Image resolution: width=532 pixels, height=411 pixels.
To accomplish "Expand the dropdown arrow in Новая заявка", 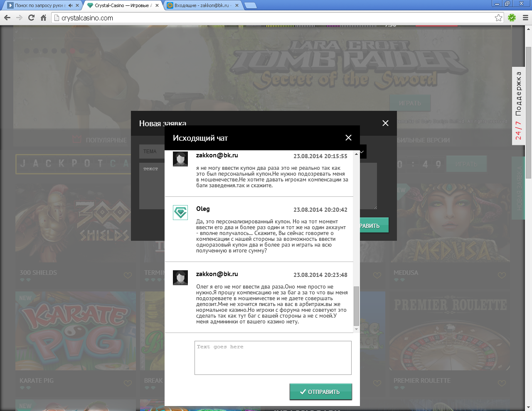I will 362,152.
